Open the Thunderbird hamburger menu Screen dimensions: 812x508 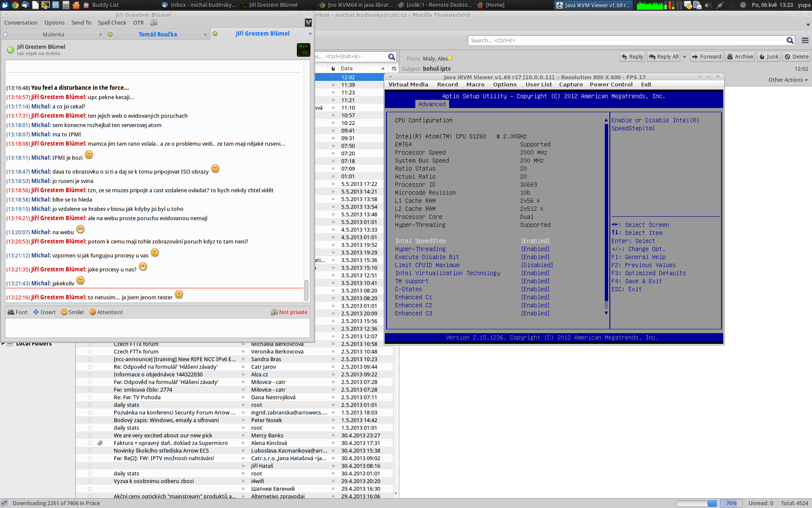[805, 40]
